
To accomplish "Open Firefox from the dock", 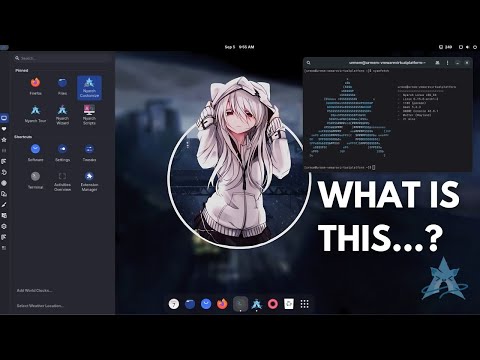I will (222, 304).
